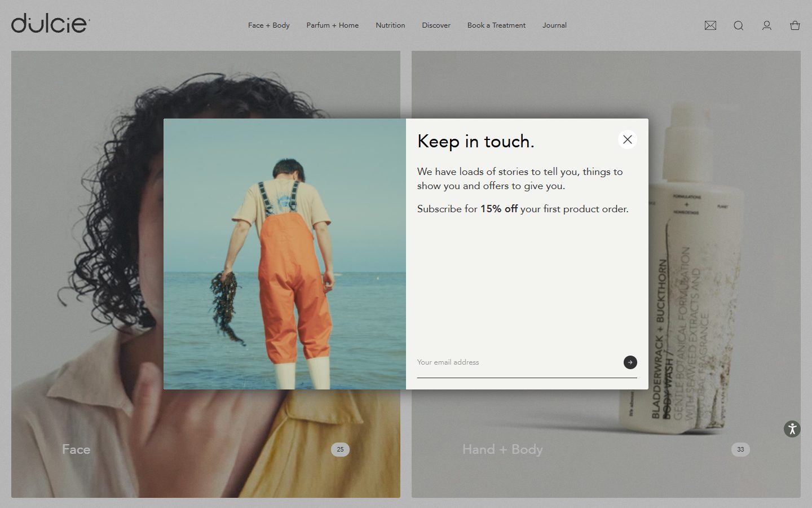The height and width of the screenshot is (508, 812).
Task: Open the newsletter envelope icon in header
Action: 710,25
